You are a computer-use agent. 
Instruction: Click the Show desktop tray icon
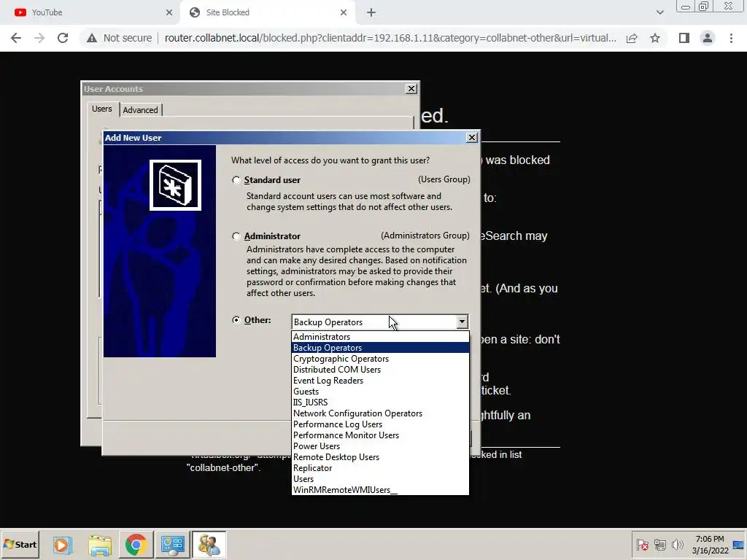(738, 544)
